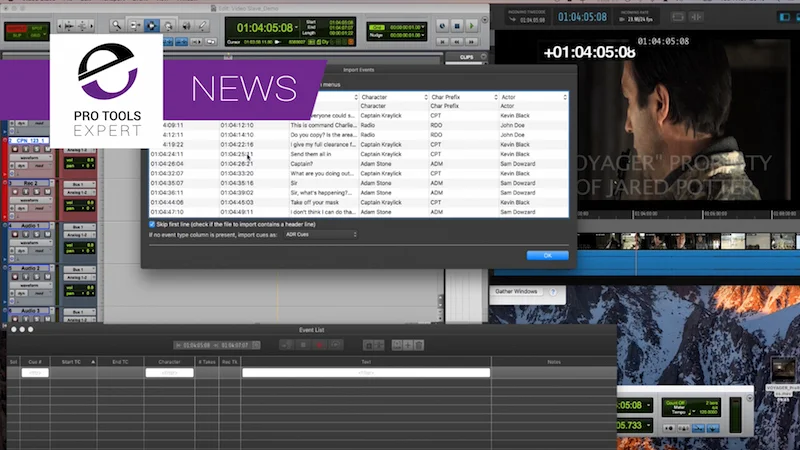This screenshot has width=800, height=450.
Task: Select the Pencil tool in Pro Tools toolbar
Action: 203,25
